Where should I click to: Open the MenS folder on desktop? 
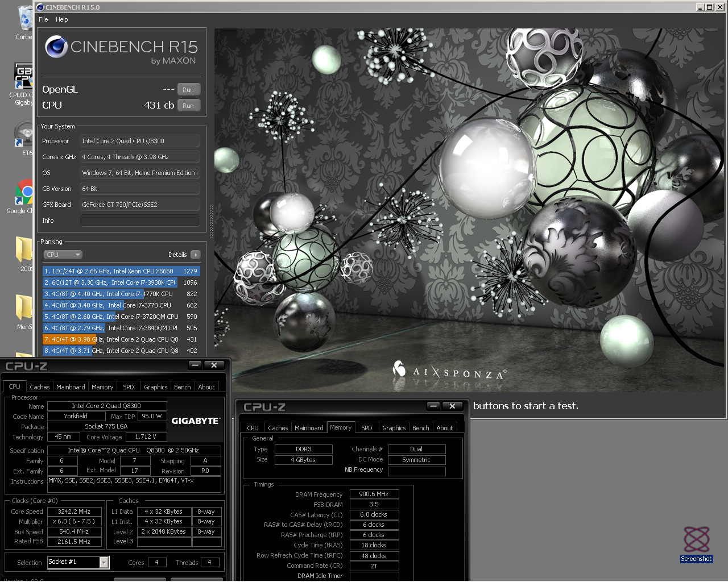(x=25, y=311)
